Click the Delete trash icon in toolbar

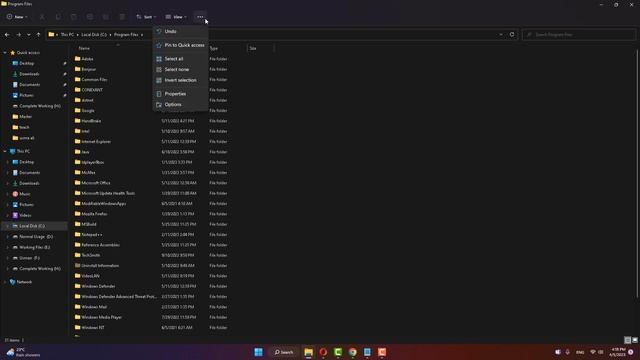(122, 17)
